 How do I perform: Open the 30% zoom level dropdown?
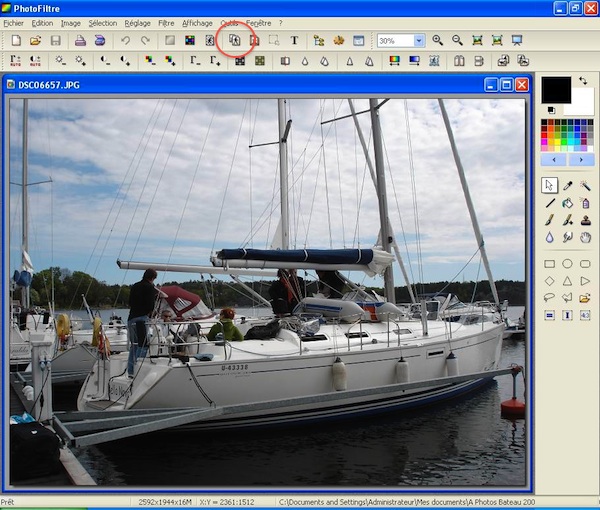(x=419, y=41)
